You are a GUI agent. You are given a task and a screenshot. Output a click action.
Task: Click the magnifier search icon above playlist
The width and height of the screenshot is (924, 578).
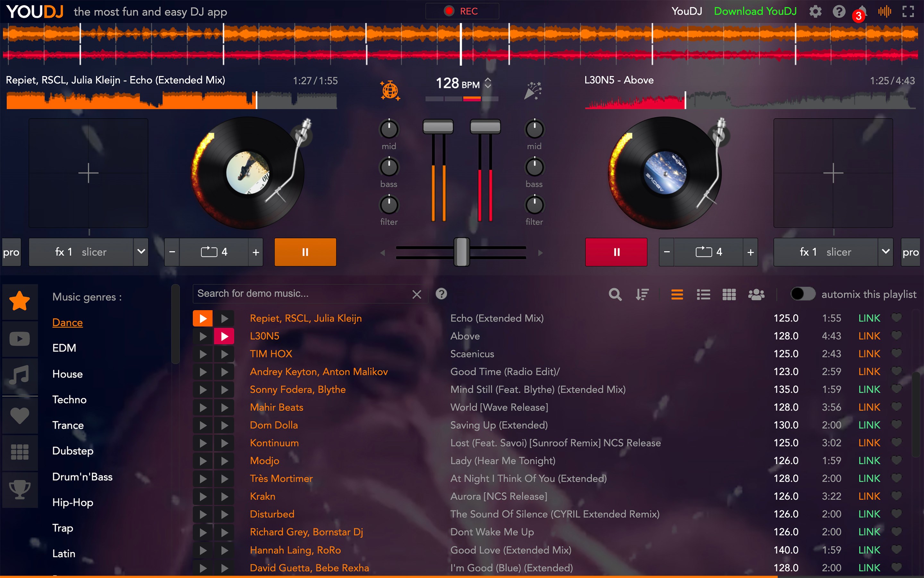click(615, 294)
